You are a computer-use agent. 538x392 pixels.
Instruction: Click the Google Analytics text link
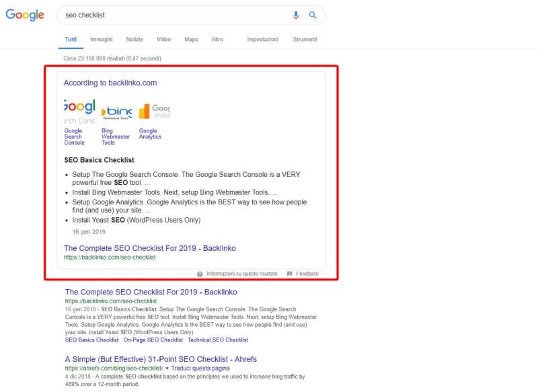(x=150, y=134)
